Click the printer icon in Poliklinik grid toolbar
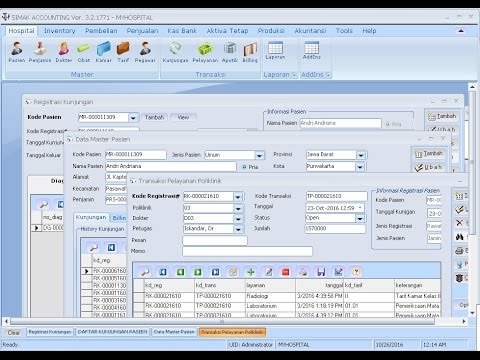This screenshot has height=360, width=480. point(303,272)
